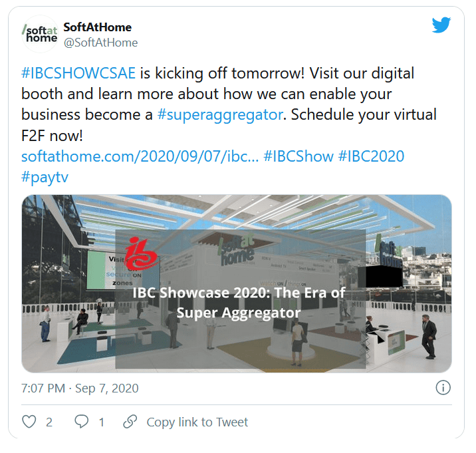This screenshot has height=453, width=476.
Task: Open the SoftAtHome profile avatar
Action: 40,34
